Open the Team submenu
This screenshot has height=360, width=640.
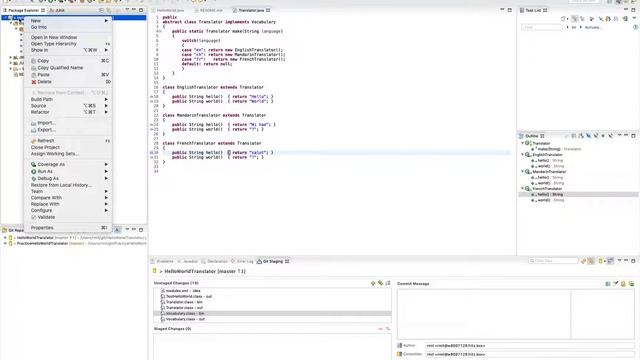point(68,191)
